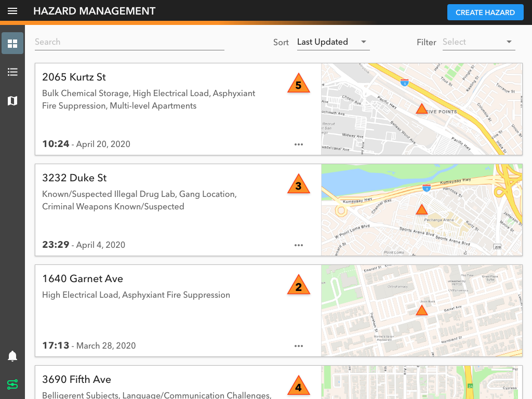The width and height of the screenshot is (532, 399).
Task: Click High Electrical Load description on Garnet Ave
Action: (x=136, y=295)
